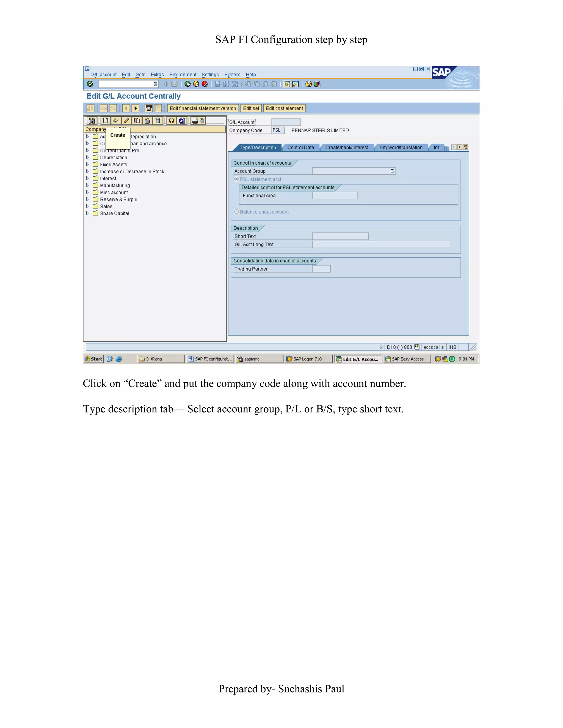
Task: Click the Windows Start button
Action: click(93, 359)
